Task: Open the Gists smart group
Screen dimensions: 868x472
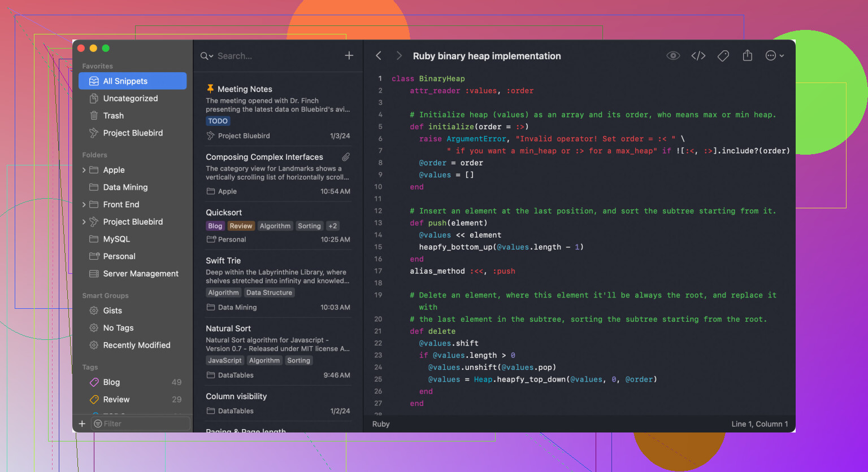Action: [x=112, y=311]
